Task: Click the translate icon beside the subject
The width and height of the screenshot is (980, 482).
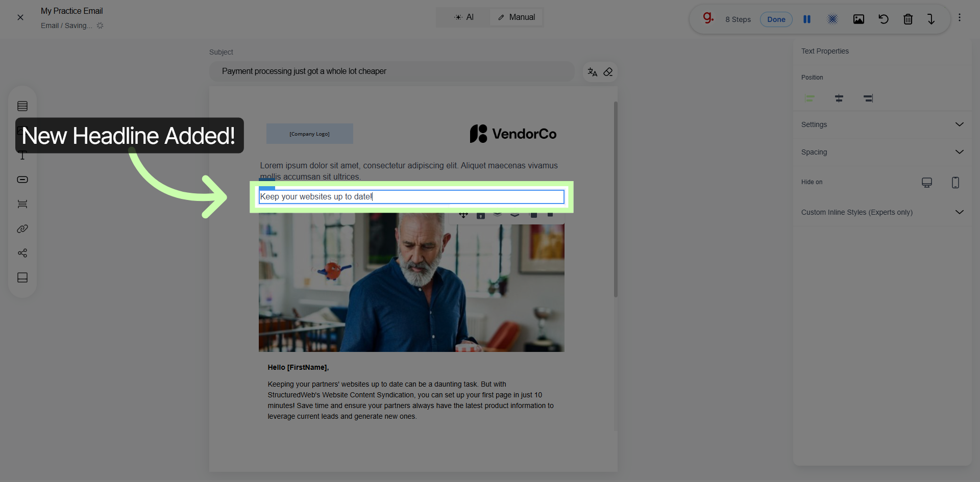Action: click(x=593, y=72)
